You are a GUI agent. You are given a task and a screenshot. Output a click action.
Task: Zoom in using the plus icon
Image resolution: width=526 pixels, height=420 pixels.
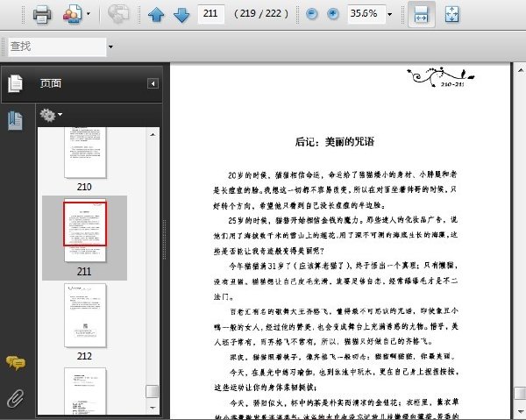pyautogui.click(x=333, y=14)
